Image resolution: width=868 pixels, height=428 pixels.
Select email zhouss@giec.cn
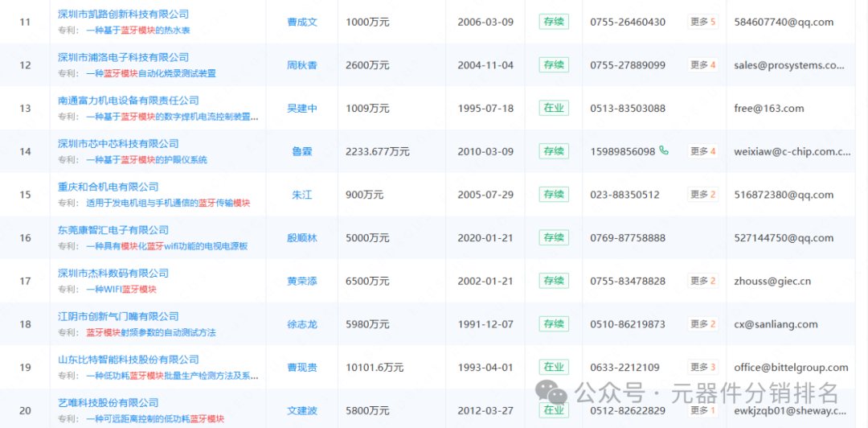[772, 282]
